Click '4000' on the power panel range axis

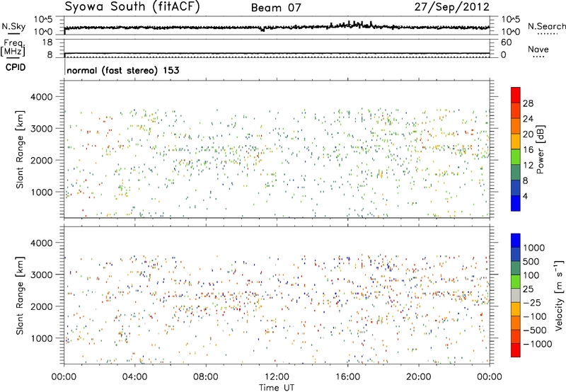41,97
